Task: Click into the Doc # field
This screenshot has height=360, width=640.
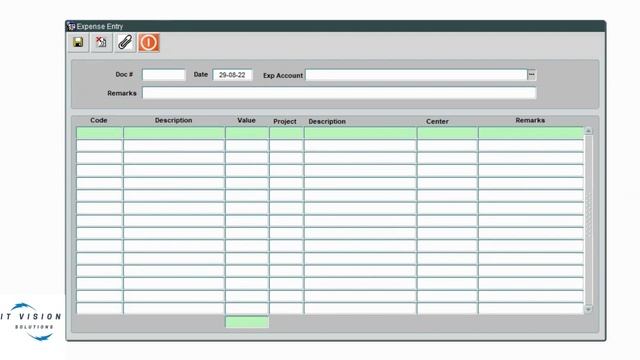Action: coord(164,75)
